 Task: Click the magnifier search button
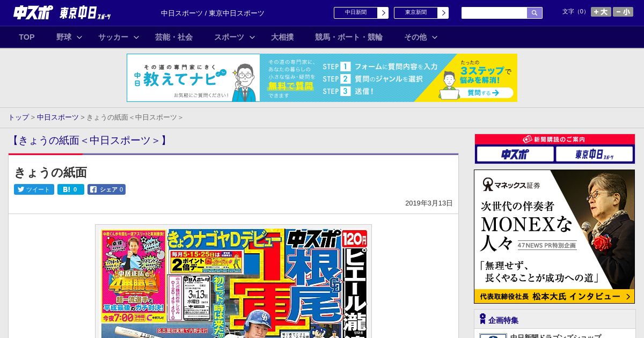tap(535, 13)
